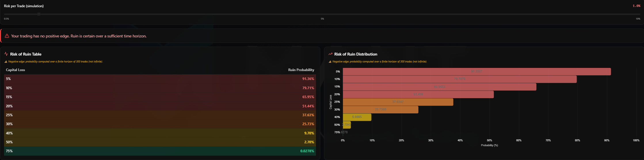Click the 2.70% ruin probability value
The height and width of the screenshot is (160, 644).
309,142
